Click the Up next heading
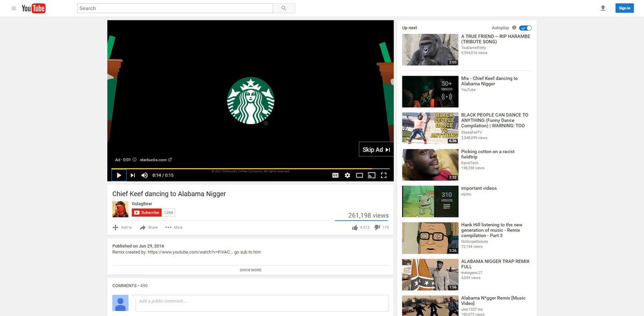The height and width of the screenshot is (316, 644). pos(409,27)
